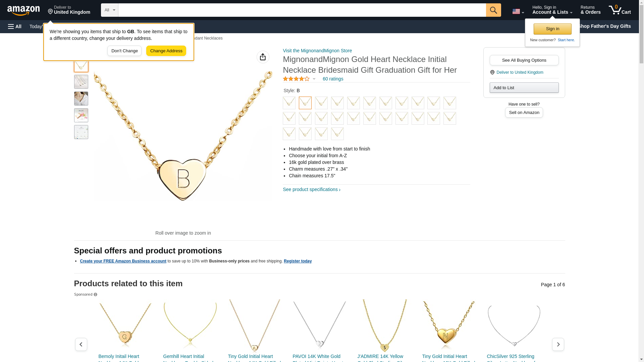Select the third style swatch in first row
The image size is (644, 362).
[321, 103]
